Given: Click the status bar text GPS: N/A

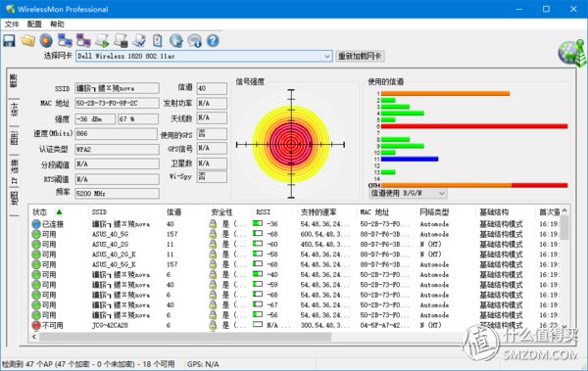Looking at the screenshot, I should [203, 364].
